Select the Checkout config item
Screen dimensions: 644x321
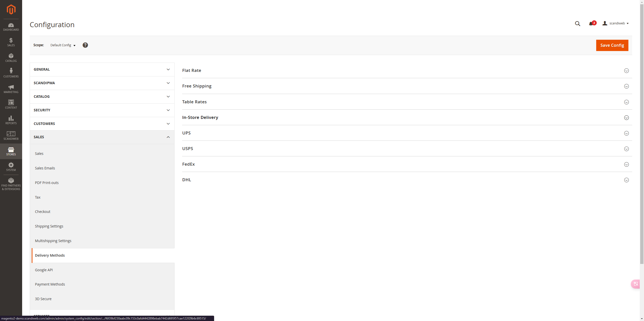tap(103, 212)
